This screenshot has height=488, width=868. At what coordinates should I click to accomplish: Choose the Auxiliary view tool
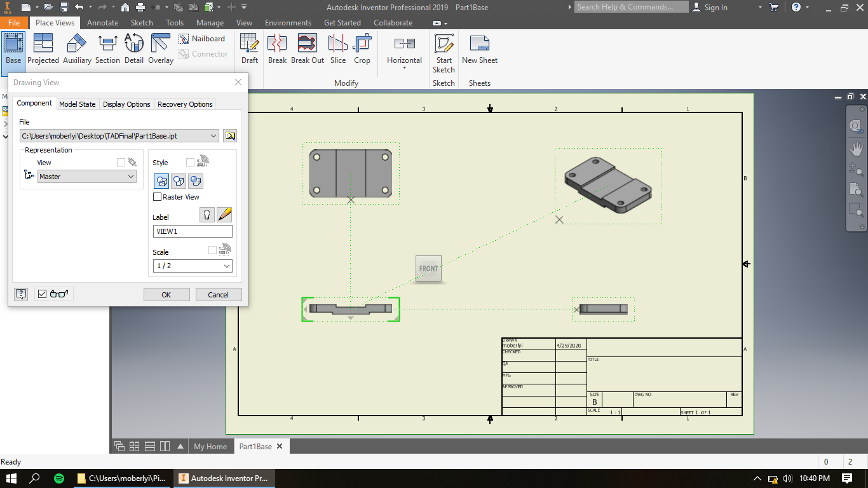click(77, 49)
